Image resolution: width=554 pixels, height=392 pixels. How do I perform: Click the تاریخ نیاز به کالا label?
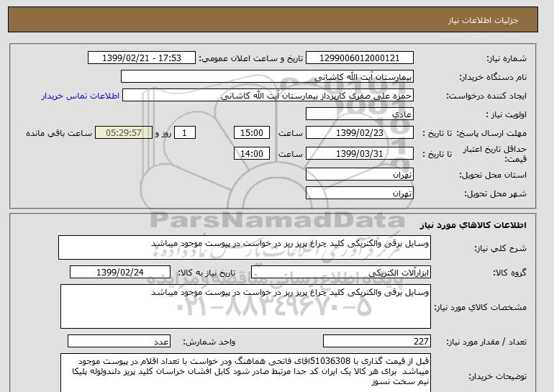tap(206, 273)
